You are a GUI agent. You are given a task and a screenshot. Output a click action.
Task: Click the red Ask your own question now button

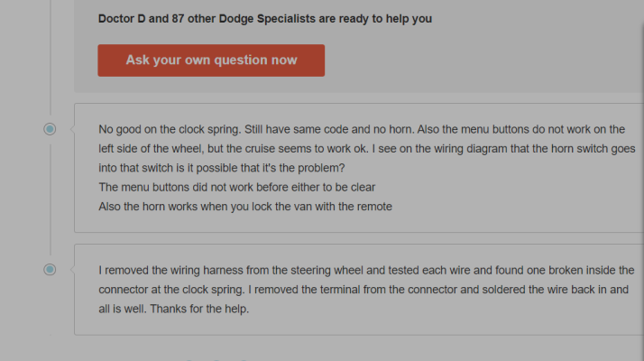click(x=211, y=60)
